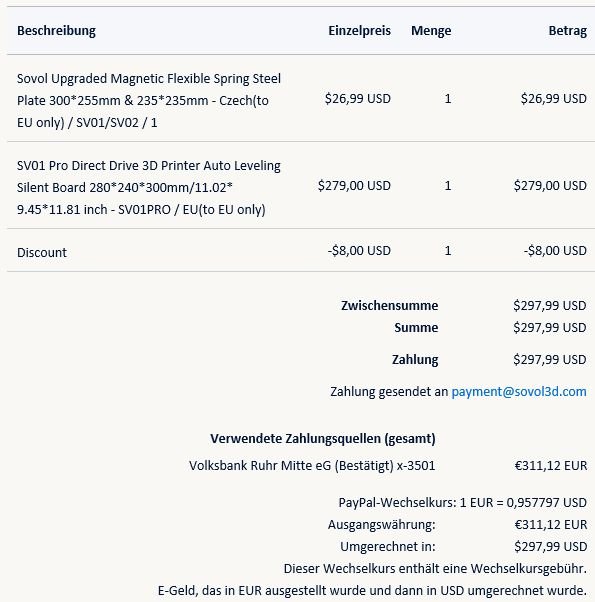595x602 pixels.
Task: Select the SV01 Pro Direct Drive 3D Printer description
Action: point(149,187)
